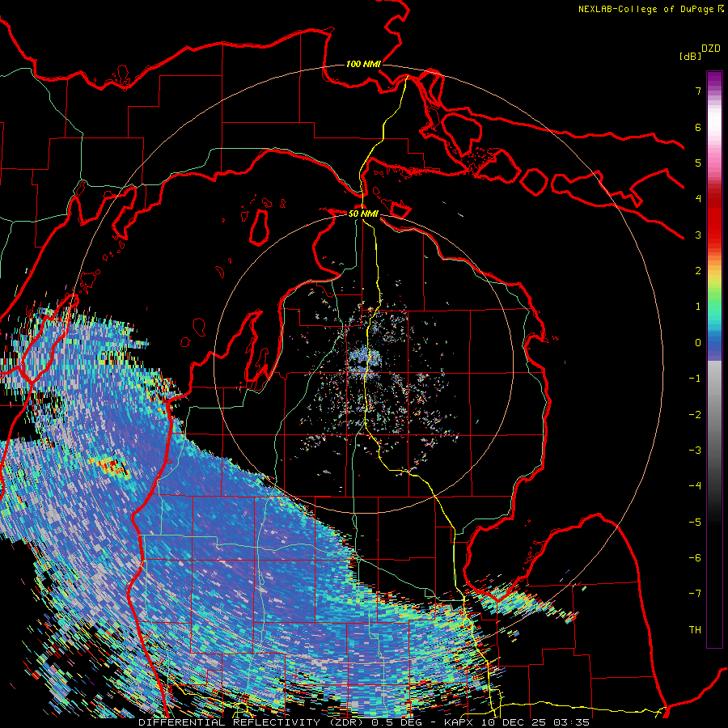The image size is (728, 728).
Task: Click the 3 dB value on color scale
Action: (698, 235)
